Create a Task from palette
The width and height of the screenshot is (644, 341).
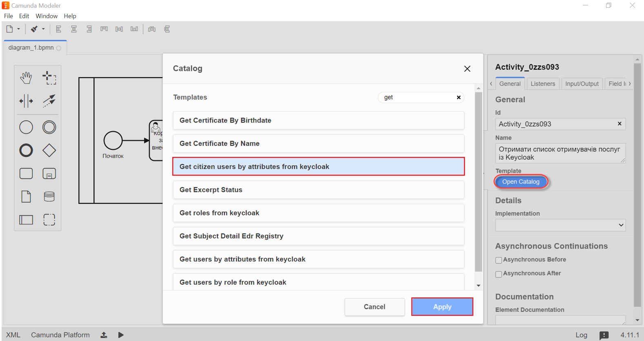(26, 174)
